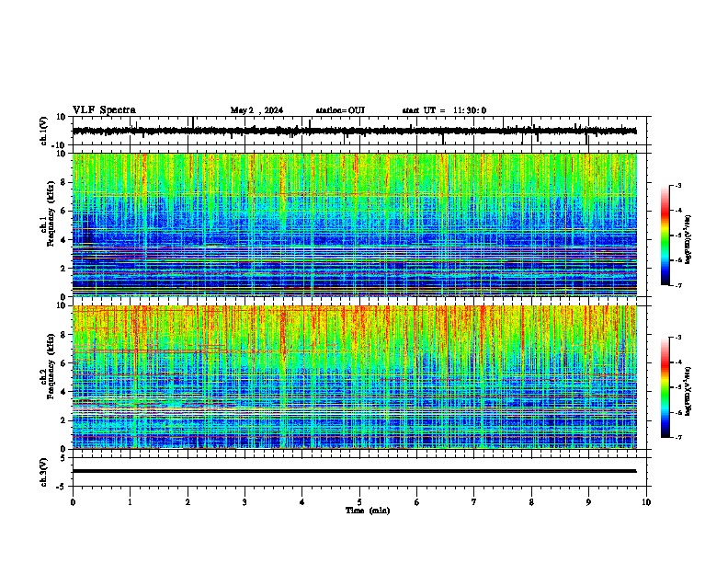The height and width of the screenshot is (563, 728).
Task: Click the '6' tick on ch.2 frequency axis
Action: pyautogui.click(x=64, y=363)
